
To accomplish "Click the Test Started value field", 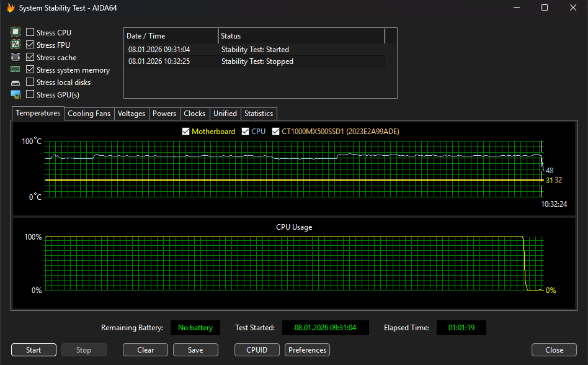I will (326, 328).
